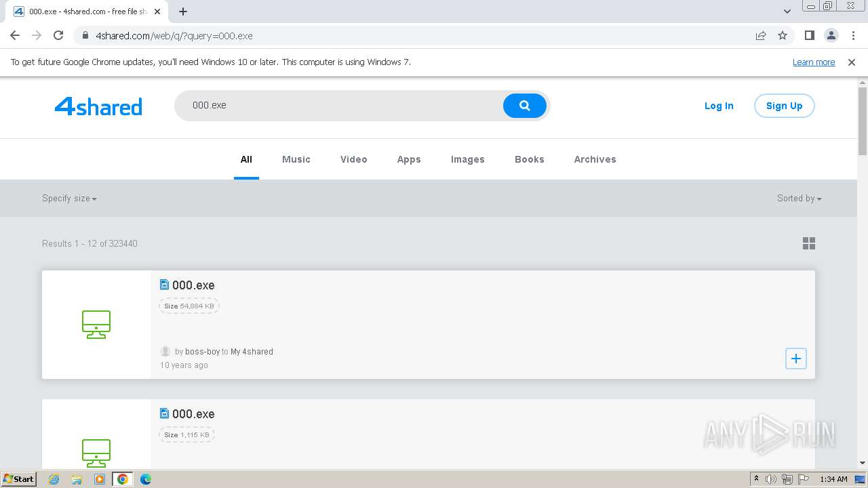Open a new browser tab
The image size is (868, 488).
tap(183, 11)
